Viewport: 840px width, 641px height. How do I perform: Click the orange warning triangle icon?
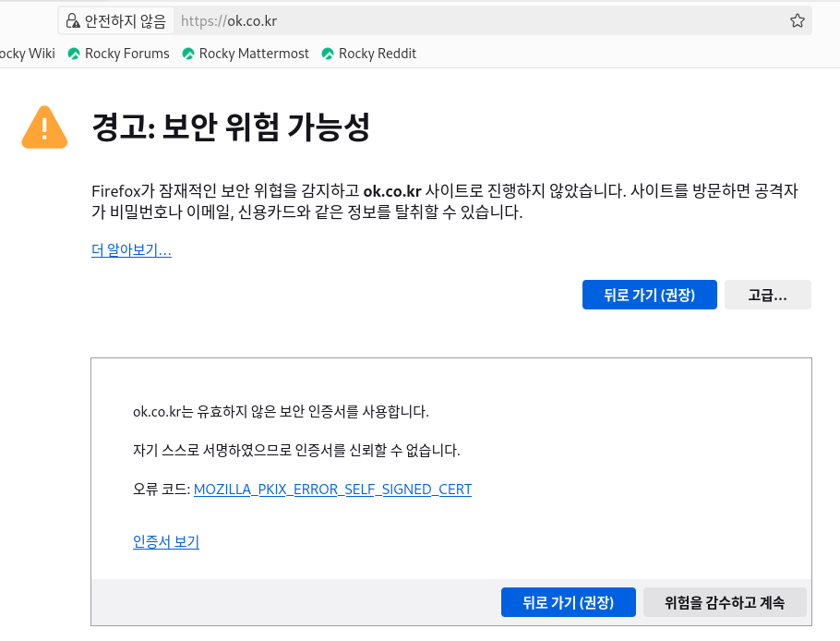(44, 127)
